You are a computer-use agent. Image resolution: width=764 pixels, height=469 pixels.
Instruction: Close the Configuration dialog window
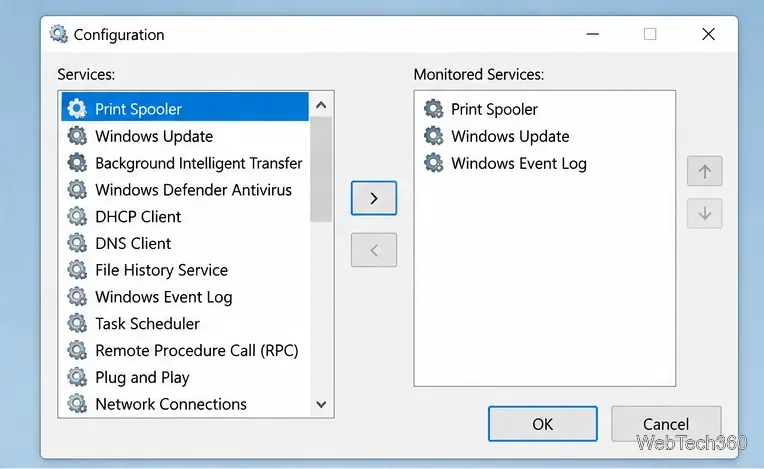pos(708,34)
